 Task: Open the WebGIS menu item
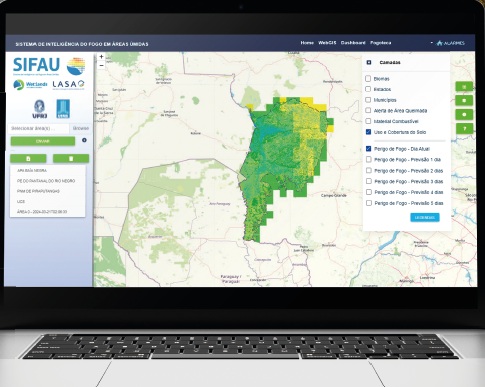coord(327,43)
